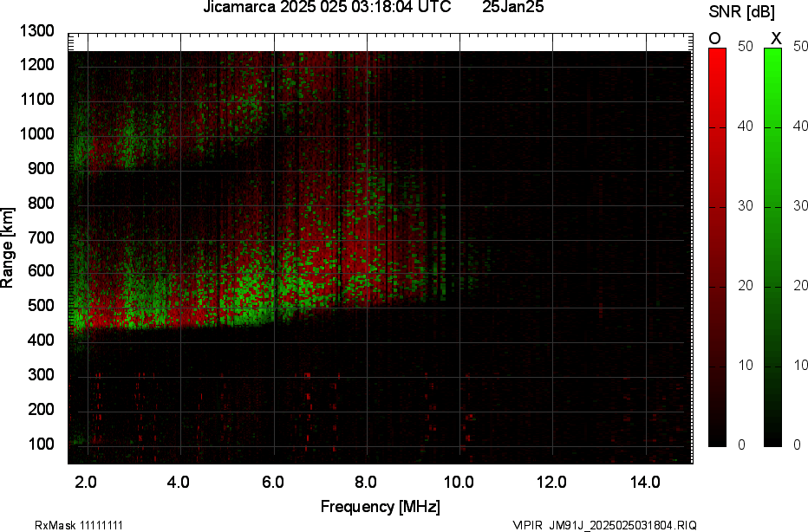Screen dimensions: 808x532
Task: Click the 20 label on the O color scale
Action: 746,285
